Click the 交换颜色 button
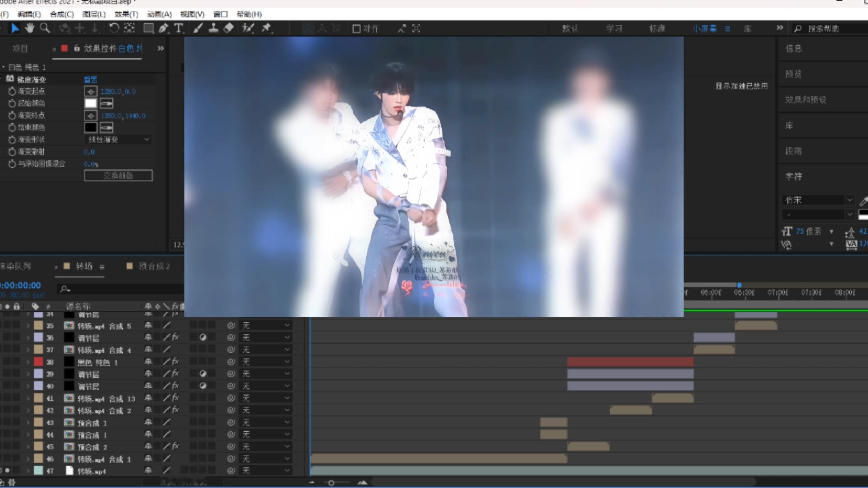This screenshot has height=488, width=868. pos(118,176)
